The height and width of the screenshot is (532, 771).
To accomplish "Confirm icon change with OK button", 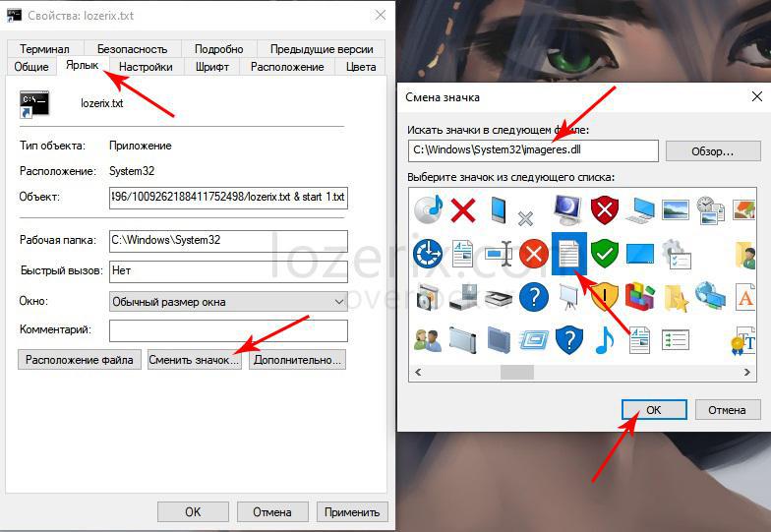I will tap(653, 410).
